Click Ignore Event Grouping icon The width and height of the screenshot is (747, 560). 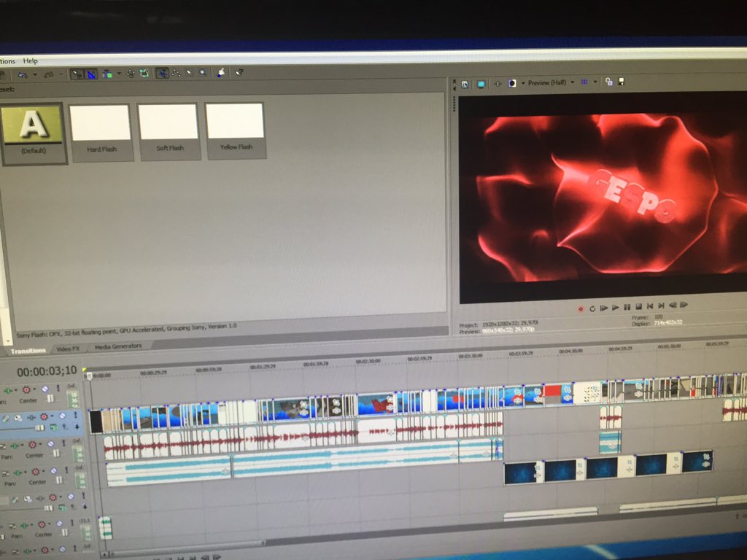[x=144, y=74]
